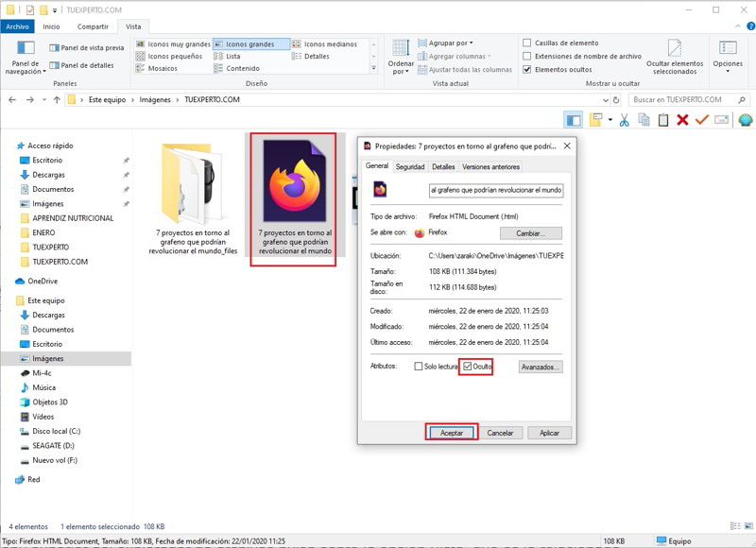Uncheck the Oculto attribute checkbox
The height and width of the screenshot is (548, 756).
tap(468, 367)
